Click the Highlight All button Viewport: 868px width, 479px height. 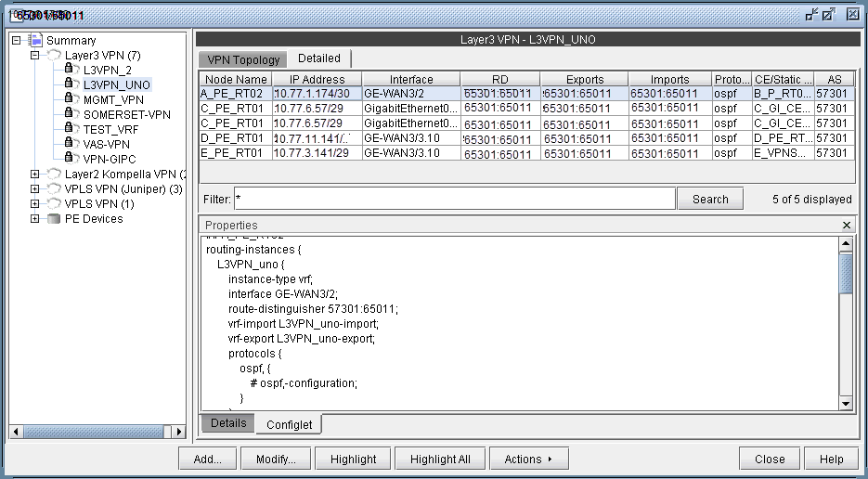click(440, 459)
